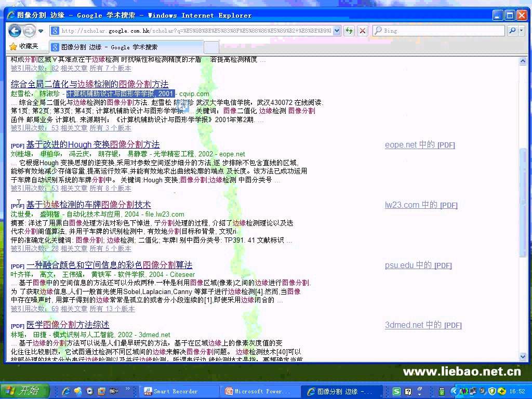Switch to Smart Recorder taskbar button

(179, 392)
